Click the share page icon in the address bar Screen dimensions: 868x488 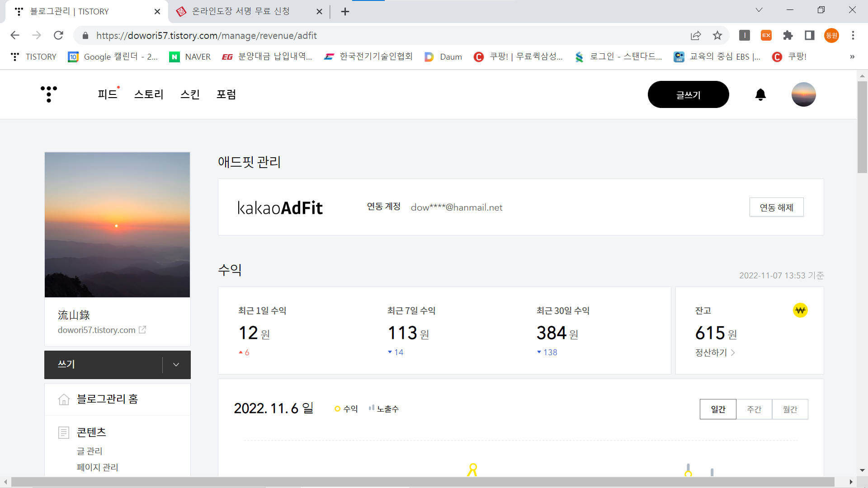[696, 35]
